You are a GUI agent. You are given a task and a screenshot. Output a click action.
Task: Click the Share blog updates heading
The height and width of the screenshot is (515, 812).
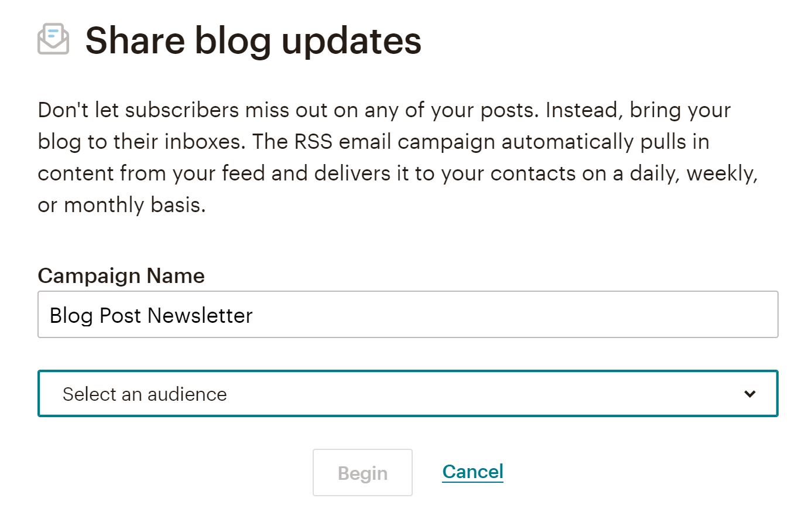(x=253, y=40)
